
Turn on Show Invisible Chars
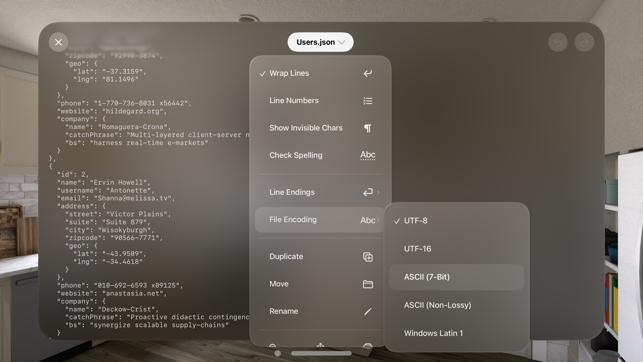[x=320, y=128]
